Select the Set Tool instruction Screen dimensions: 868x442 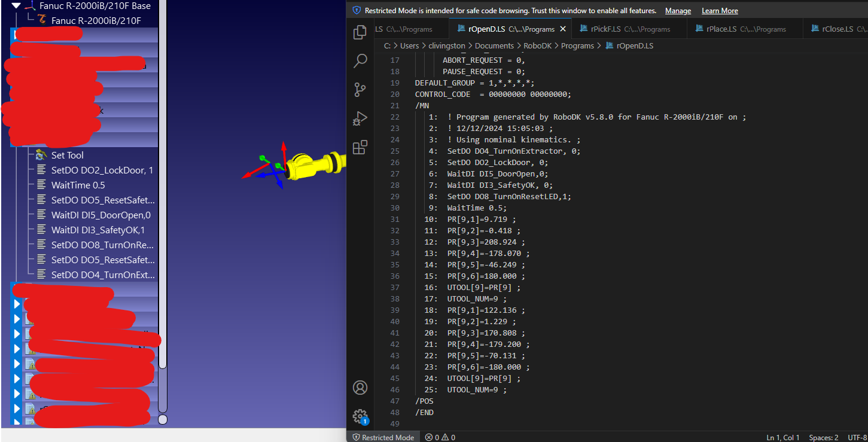pyautogui.click(x=67, y=156)
